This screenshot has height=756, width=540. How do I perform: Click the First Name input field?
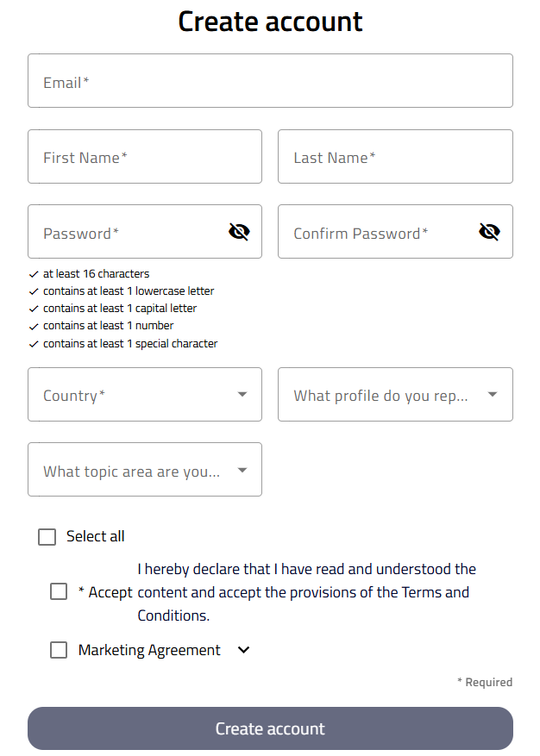144,156
